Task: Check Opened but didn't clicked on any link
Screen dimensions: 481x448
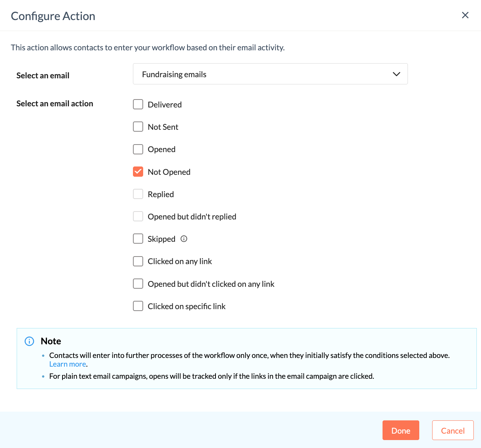Action: [138, 284]
